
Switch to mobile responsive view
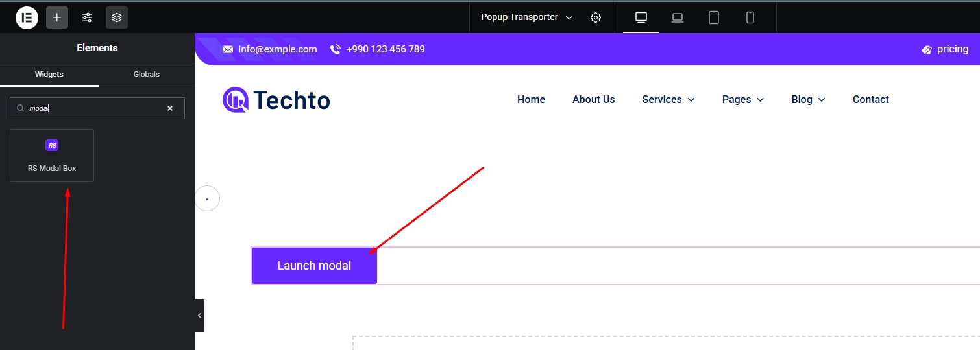pyautogui.click(x=750, y=17)
